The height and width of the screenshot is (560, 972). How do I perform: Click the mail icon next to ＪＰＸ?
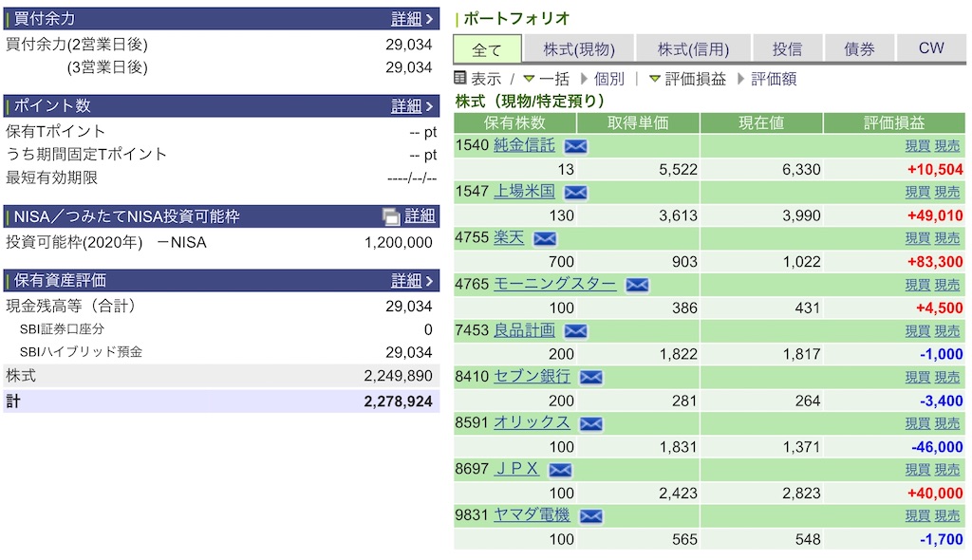[560, 470]
